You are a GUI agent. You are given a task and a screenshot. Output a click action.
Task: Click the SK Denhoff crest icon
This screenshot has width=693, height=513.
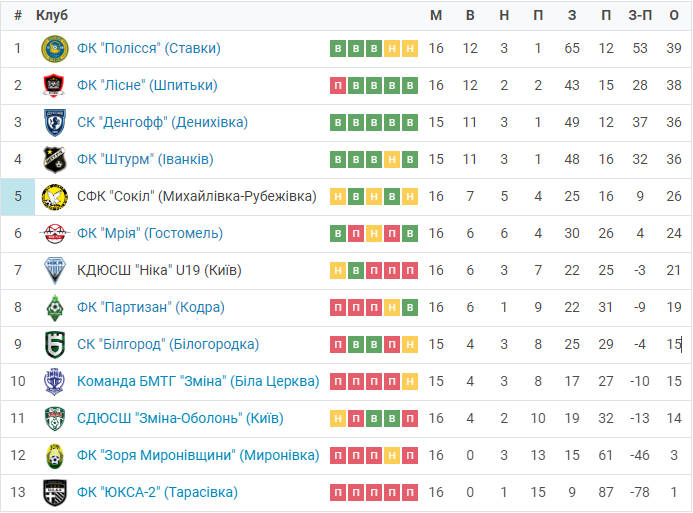point(54,123)
